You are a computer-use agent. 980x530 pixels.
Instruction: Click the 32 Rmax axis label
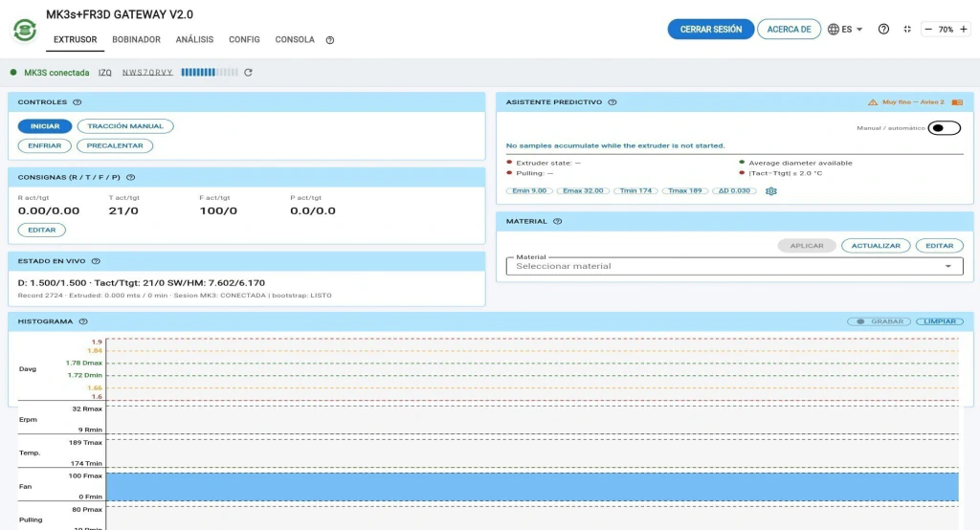(x=87, y=409)
